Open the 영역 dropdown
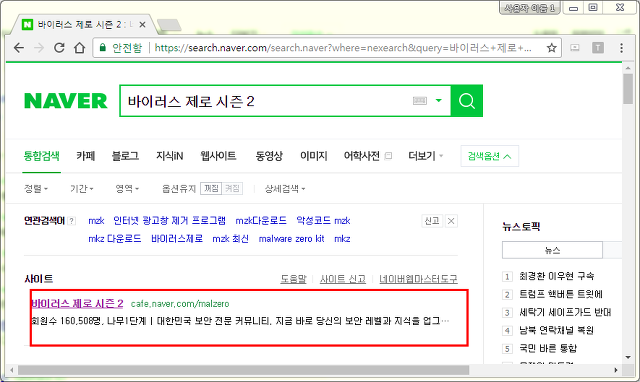This screenshot has height=382, width=640. [127, 189]
